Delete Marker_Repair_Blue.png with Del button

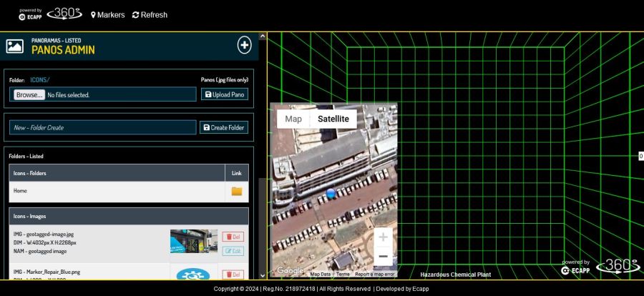[x=233, y=275]
